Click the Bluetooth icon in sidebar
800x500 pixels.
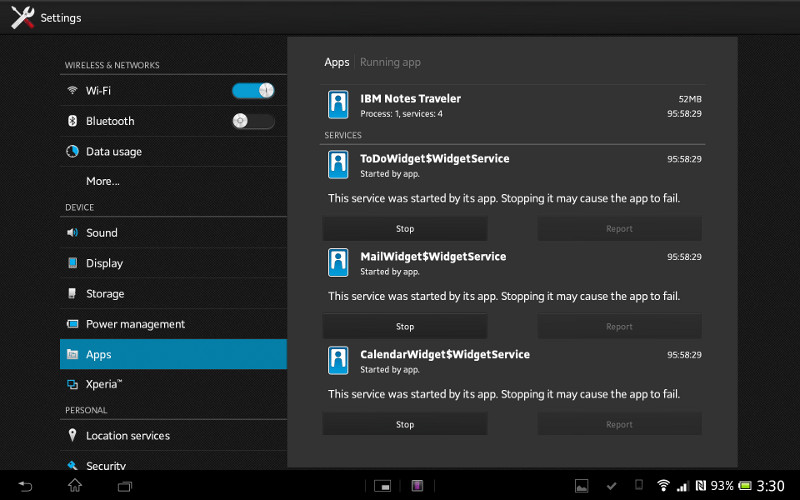[x=72, y=121]
